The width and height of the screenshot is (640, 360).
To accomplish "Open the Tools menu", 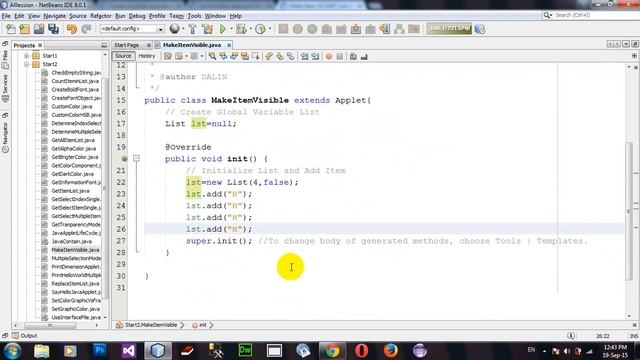I will point(194,16).
